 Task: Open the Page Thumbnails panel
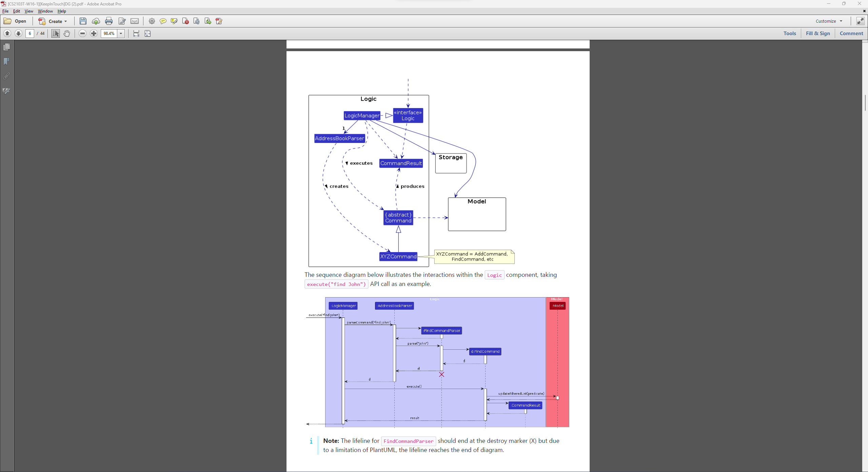pos(6,47)
